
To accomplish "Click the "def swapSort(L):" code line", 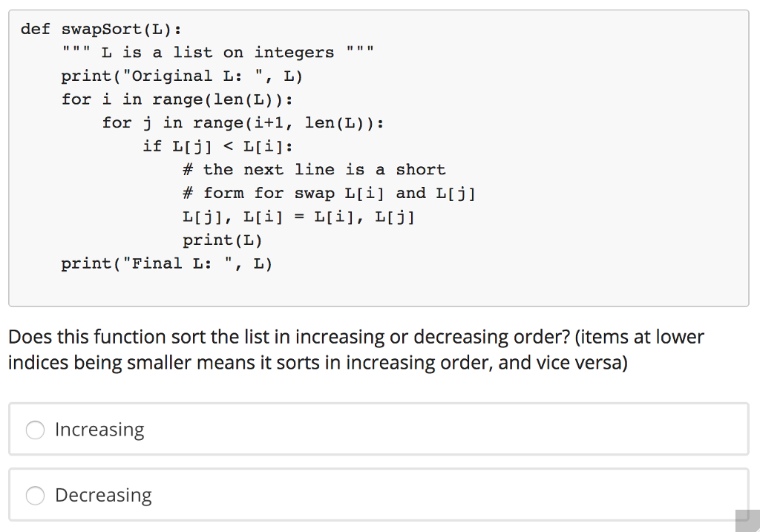I will [102, 30].
